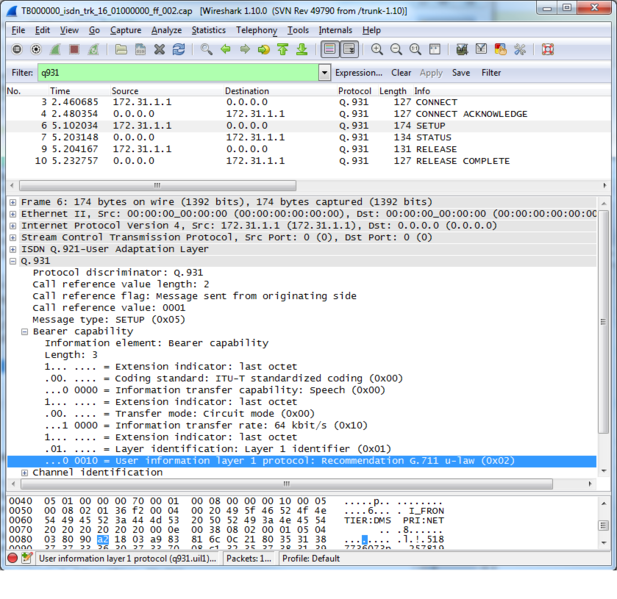Viewport: 617px width, 599px height.
Task: Toggle packet list colorize button
Action: tap(330, 50)
